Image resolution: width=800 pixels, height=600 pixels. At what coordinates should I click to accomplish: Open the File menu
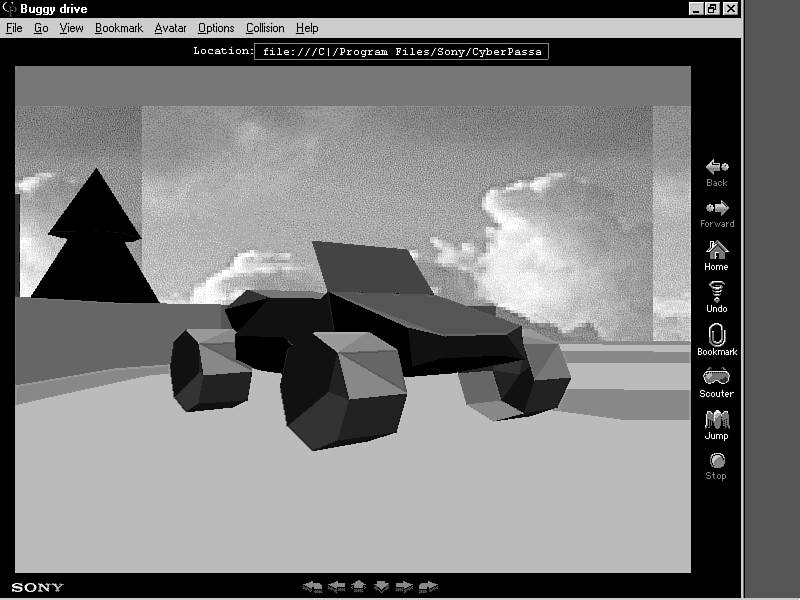pos(14,28)
